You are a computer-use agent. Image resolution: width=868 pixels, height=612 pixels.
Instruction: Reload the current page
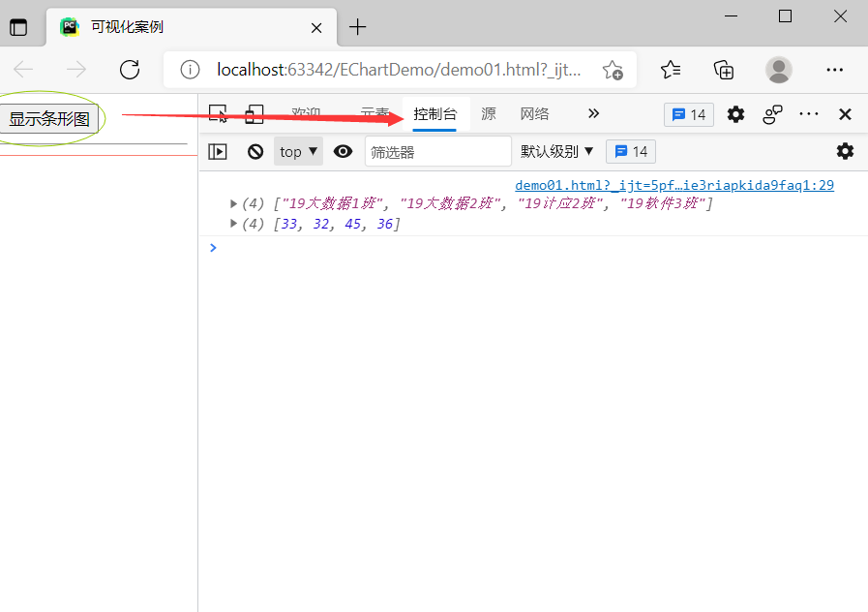[x=130, y=70]
